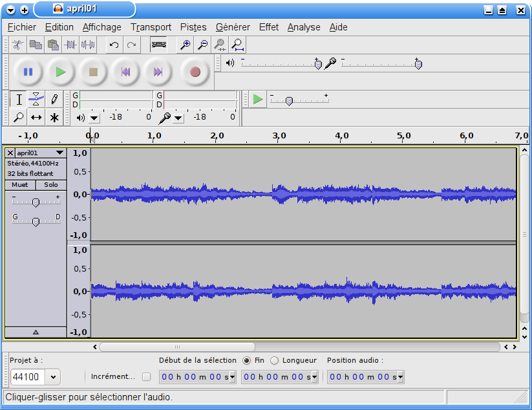This screenshot has height=410, width=532.
Task: Open the Projet à rate dropdown
Action: (53, 377)
